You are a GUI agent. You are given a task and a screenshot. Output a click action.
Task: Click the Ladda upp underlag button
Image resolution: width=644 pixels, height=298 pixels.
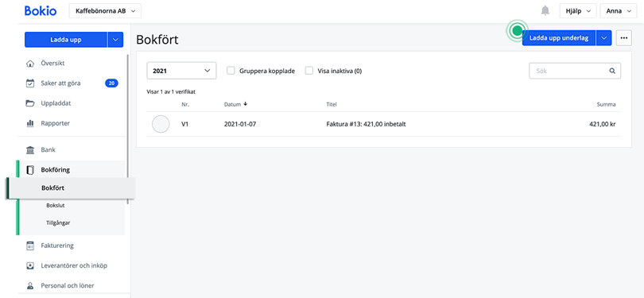point(559,38)
